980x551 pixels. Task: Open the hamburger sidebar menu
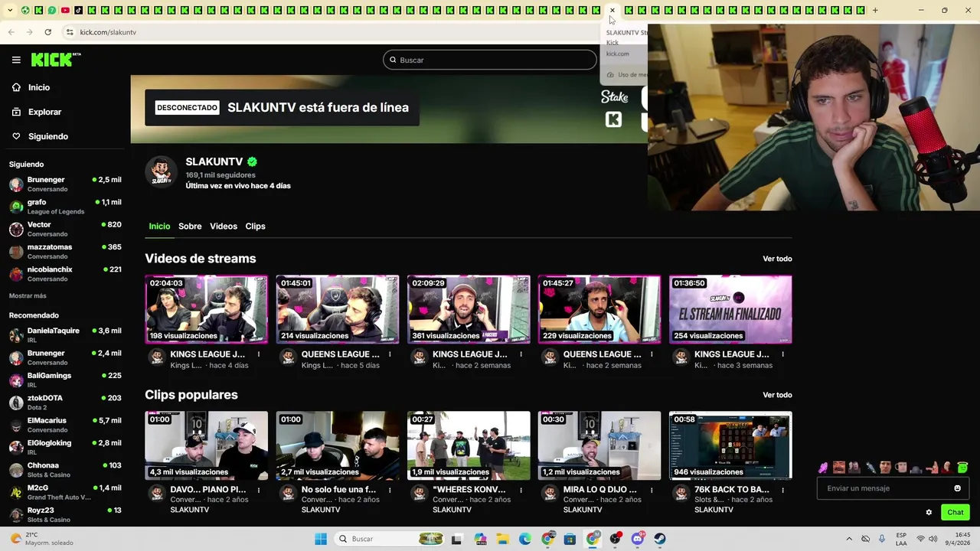(x=16, y=60)
